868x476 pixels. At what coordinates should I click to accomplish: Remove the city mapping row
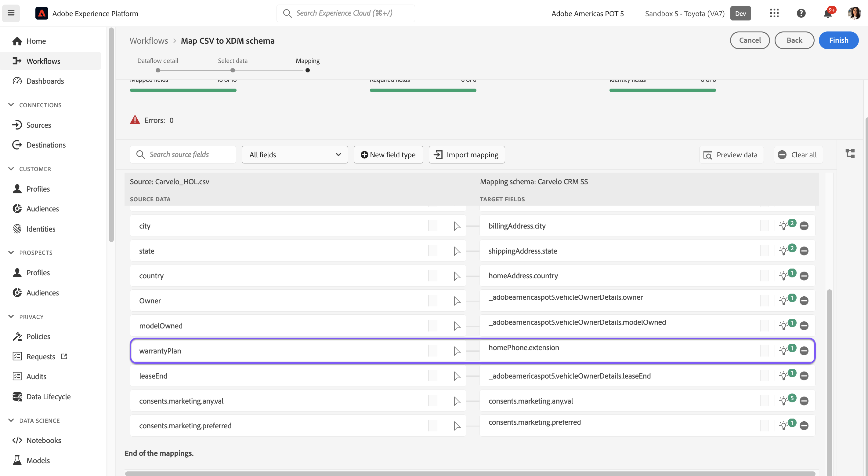tap(804, 226)
